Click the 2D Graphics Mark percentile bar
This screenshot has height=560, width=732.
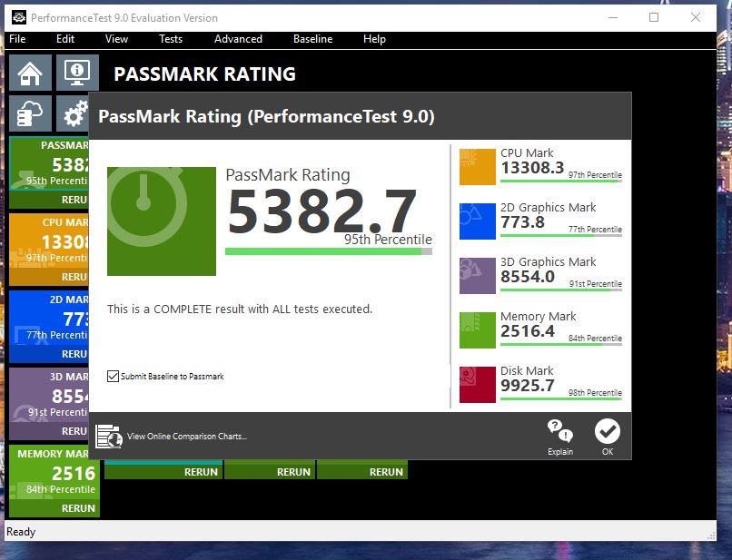tap(561, 236)
